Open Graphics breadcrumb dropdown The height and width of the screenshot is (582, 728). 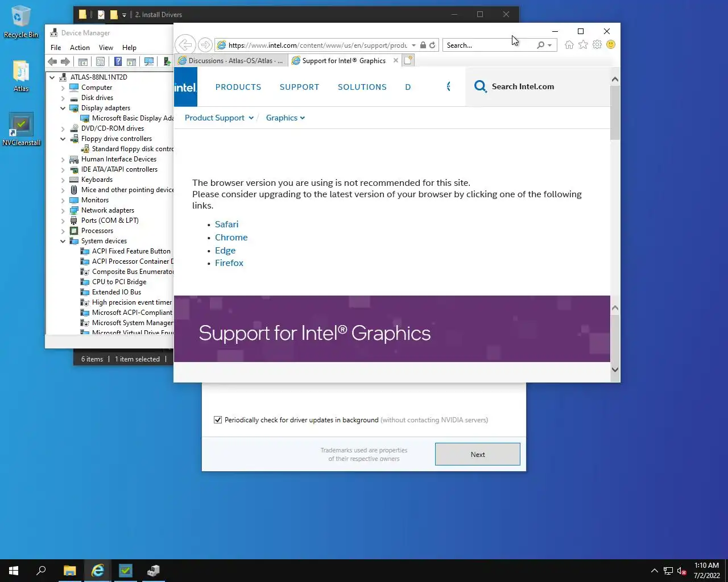point(286,118)
